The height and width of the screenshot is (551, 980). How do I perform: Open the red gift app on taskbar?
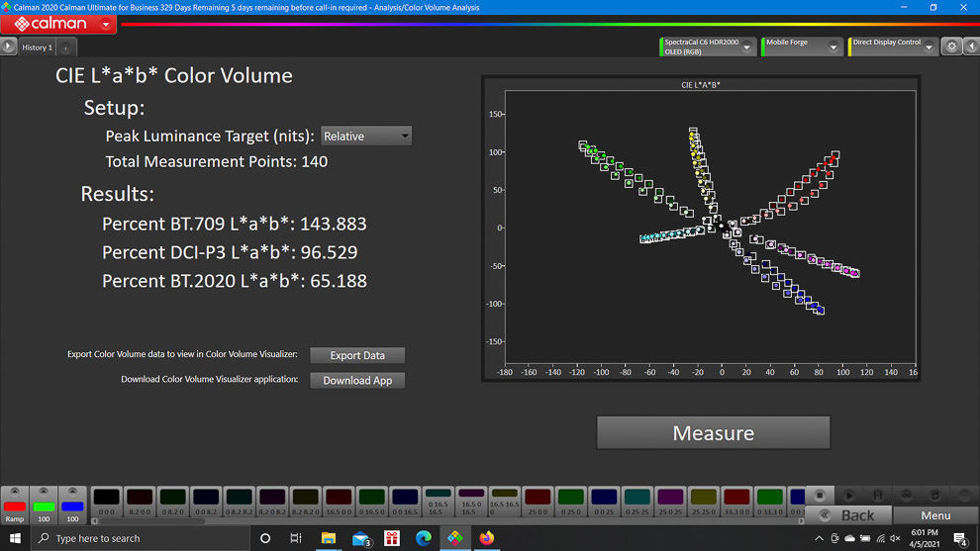point(392,538)
